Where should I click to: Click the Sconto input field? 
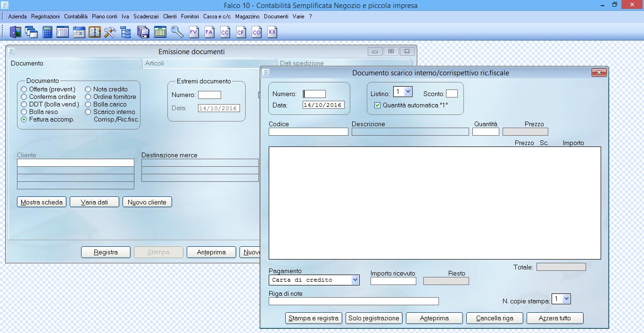tap(452, 93)
